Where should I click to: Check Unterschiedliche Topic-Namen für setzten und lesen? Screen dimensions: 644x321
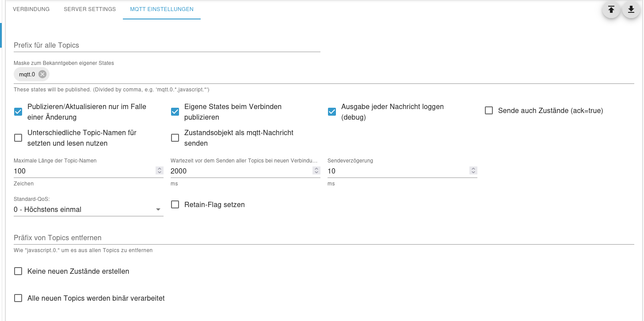tap(18, 138)
